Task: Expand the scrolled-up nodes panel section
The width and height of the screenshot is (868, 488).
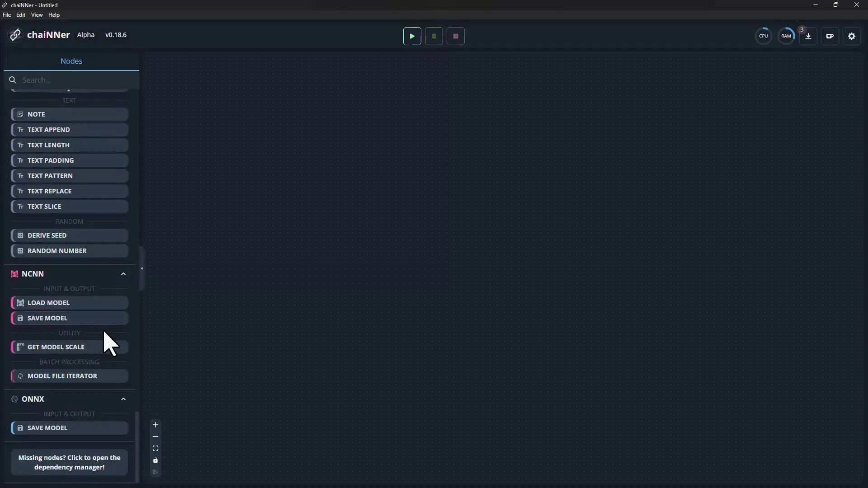Action: click(x=69, y=89)
